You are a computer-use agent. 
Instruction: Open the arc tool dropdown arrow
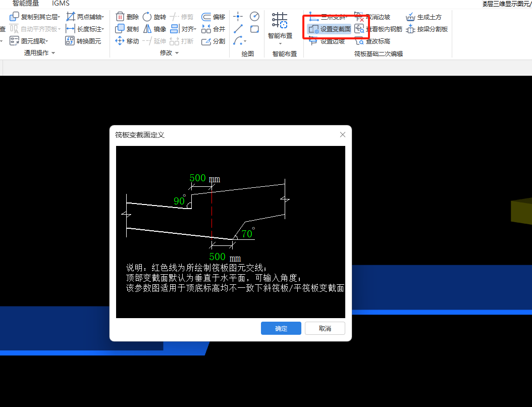[x=245, y=41]
